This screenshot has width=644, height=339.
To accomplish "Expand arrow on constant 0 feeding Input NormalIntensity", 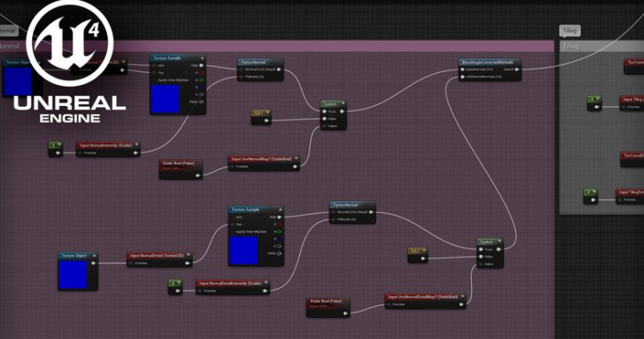I will coord(59,145).
